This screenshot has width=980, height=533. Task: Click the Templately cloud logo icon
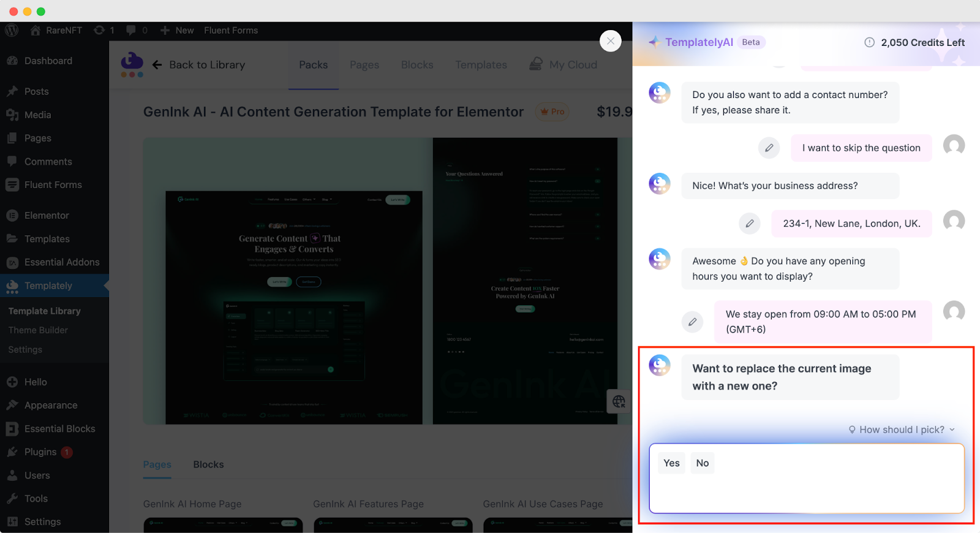pyautogui.click(x=132, y=64)
